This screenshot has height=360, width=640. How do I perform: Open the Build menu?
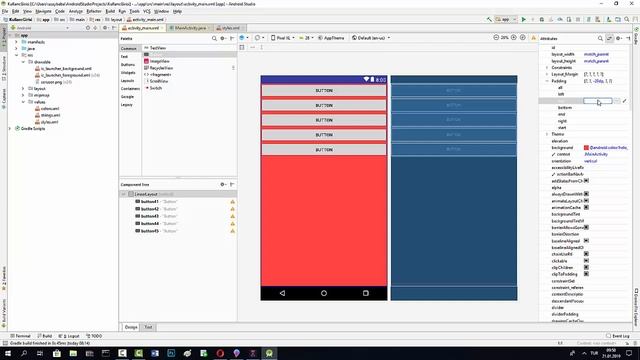[x=110, y=11]
